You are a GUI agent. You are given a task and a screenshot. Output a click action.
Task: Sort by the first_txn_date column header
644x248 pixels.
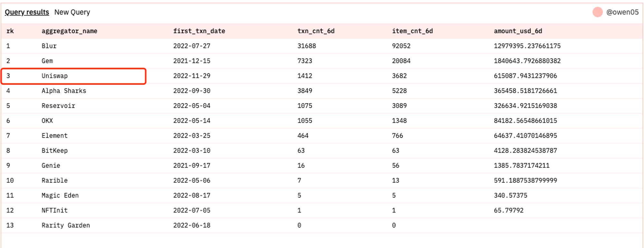[x=199, y=31]
